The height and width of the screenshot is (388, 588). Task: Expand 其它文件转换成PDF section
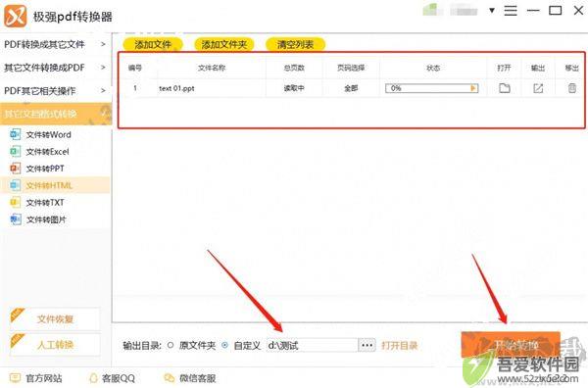click(x=56, y=68)
